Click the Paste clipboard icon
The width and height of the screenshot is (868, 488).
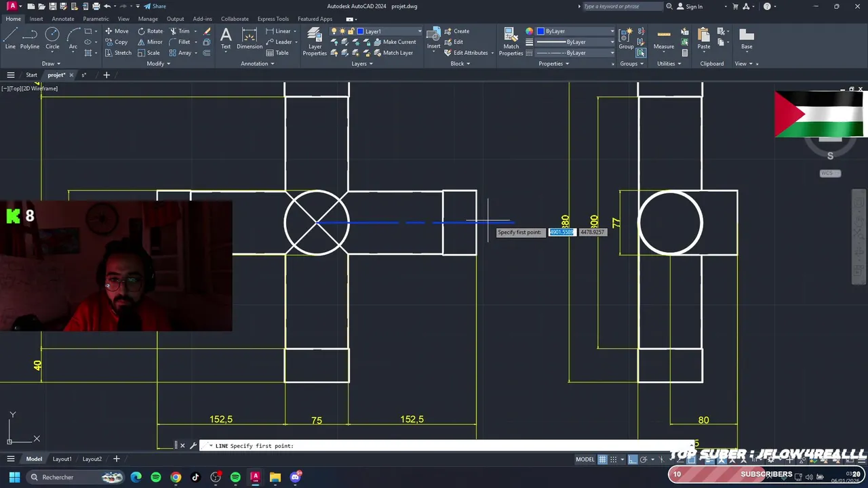coord(704,38)
